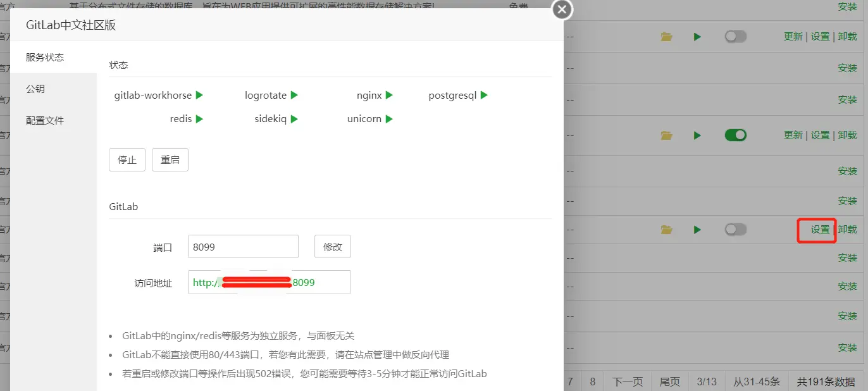Click the GitLab section heading

123,207
